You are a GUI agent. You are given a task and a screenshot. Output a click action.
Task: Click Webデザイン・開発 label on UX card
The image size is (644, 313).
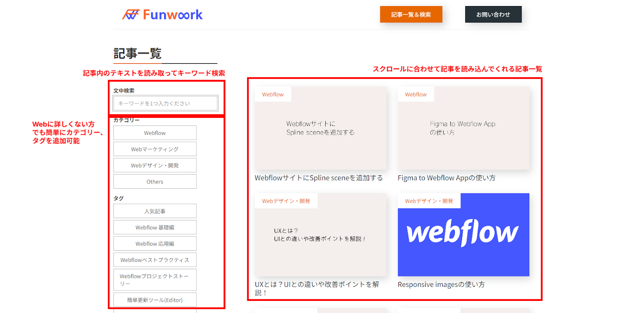click(x=286, y=201)
